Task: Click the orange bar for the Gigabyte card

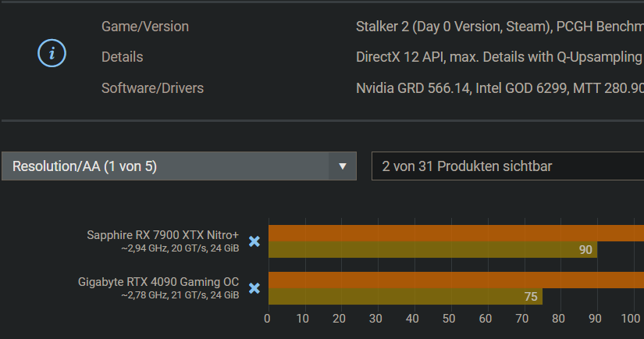Action: coord(455,280)
